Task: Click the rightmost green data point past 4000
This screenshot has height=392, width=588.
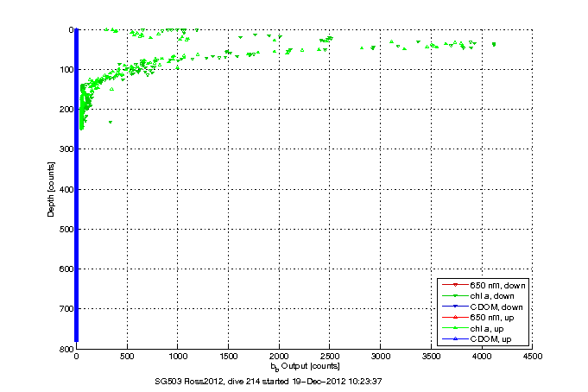Action: coord(493,44)
